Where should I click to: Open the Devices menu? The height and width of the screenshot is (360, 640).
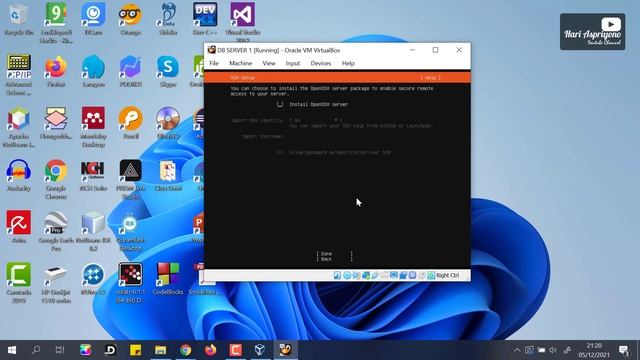pos(321,63)
